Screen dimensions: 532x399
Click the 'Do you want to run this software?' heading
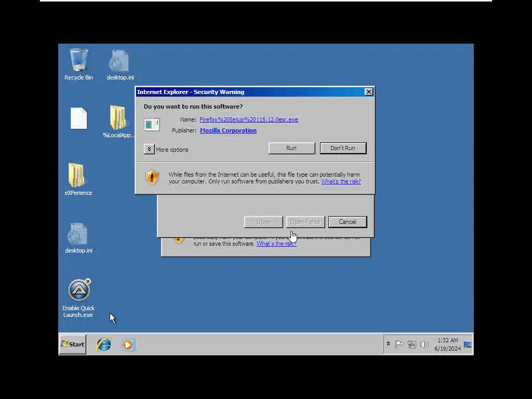pos(193,107)
